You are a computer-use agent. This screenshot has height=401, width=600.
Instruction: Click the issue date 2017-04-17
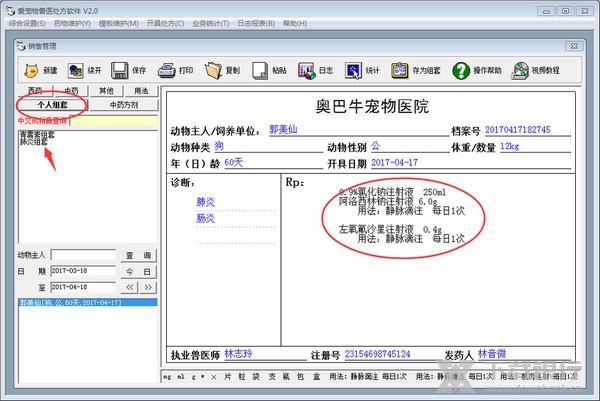tap(395, 163)
